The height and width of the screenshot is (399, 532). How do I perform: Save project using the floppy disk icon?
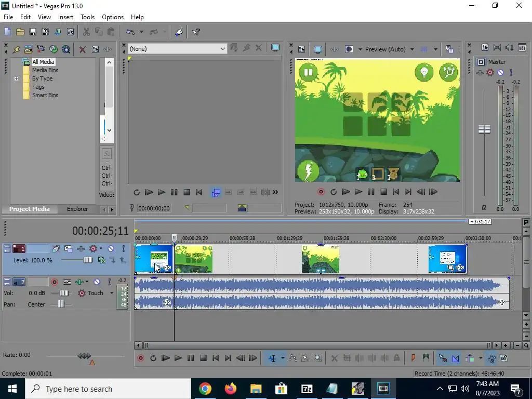click(33, 32)
